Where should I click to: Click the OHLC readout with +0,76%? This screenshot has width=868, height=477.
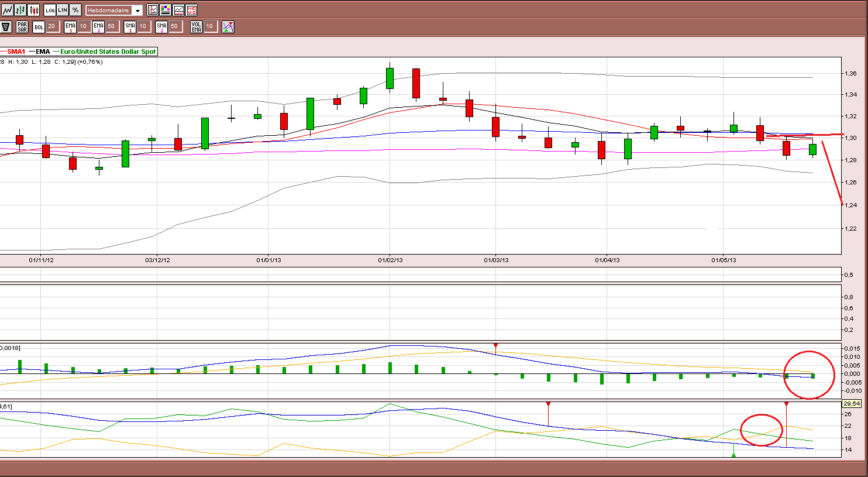pyautogui.click(x=51, y=61)
